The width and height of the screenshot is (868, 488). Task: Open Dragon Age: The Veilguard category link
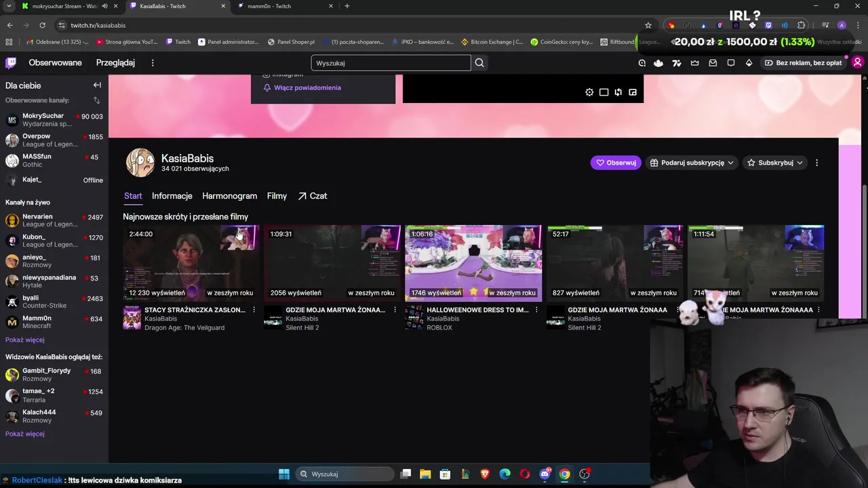[x=184, y=328]
